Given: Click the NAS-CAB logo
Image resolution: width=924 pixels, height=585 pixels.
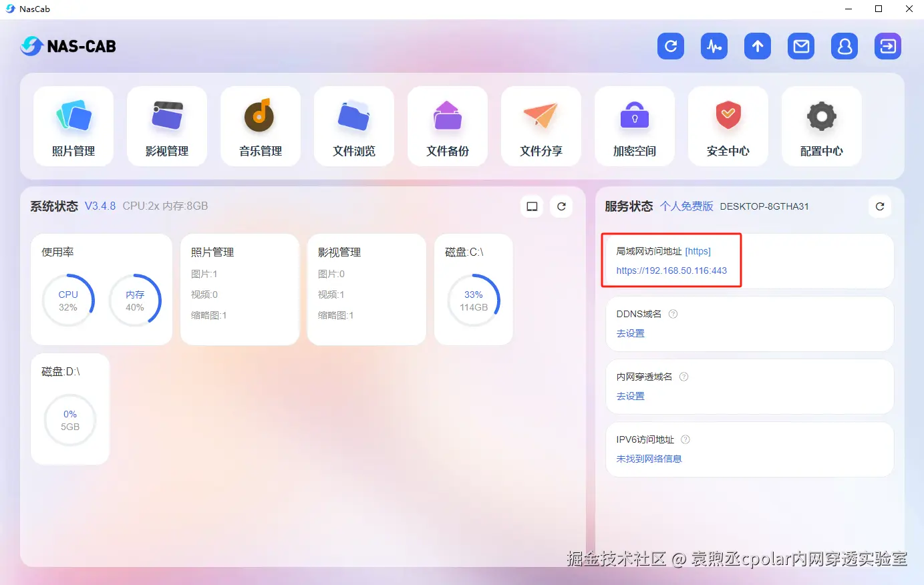Looking at the screenshot, I should 68,46.
